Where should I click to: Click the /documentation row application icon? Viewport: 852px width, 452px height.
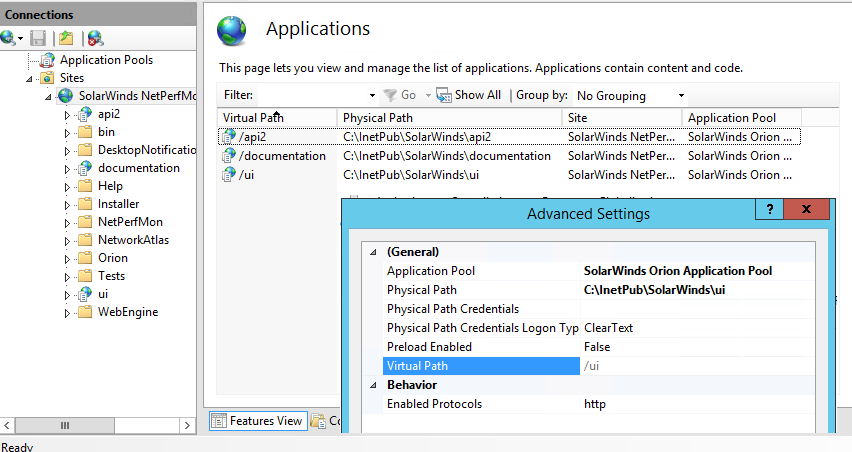[x=229, y=155]
